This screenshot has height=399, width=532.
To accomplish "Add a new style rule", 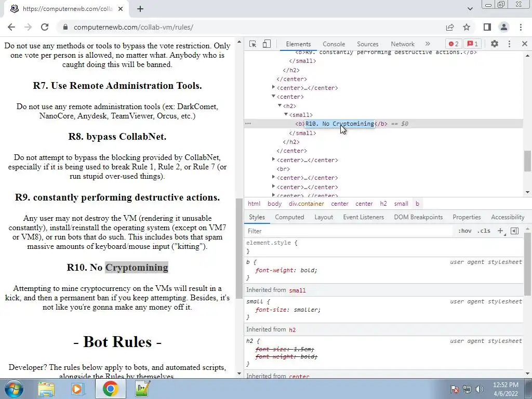I will click(x=500, y=231).
